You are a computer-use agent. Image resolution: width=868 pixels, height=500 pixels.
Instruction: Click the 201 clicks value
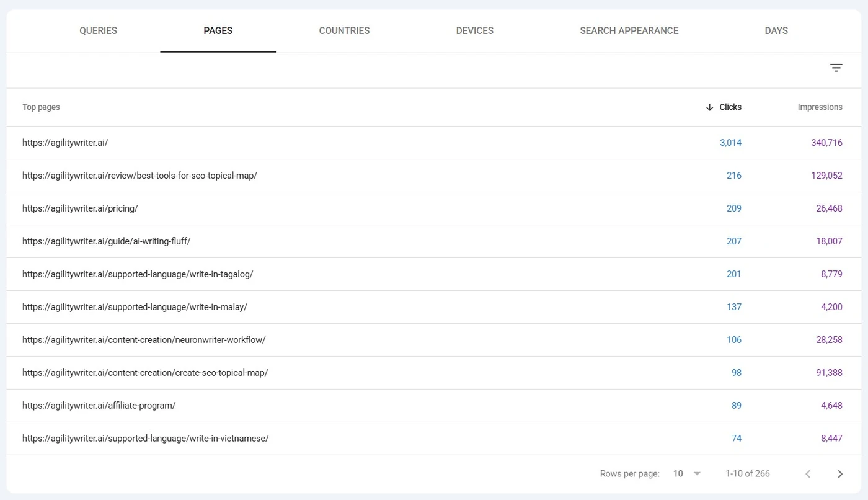tap(734, 274)
